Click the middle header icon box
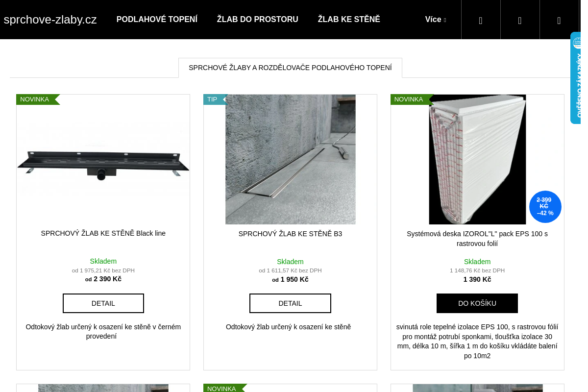 click(x=520, y=20)
